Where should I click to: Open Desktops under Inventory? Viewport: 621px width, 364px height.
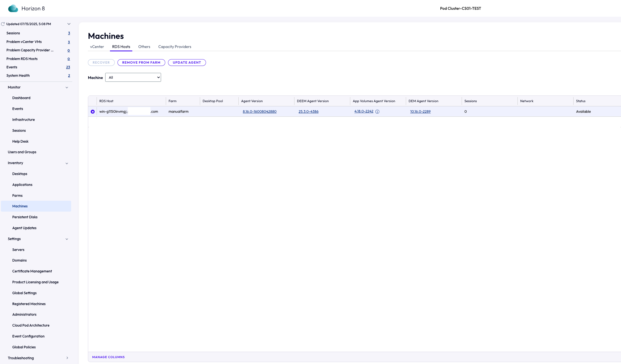pos(20,174)
